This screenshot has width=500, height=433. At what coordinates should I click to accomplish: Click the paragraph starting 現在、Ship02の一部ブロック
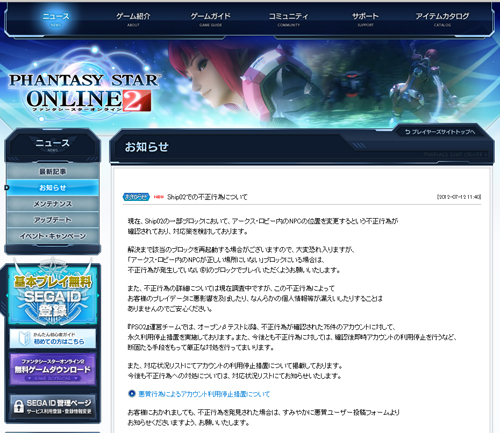point(263,226)
